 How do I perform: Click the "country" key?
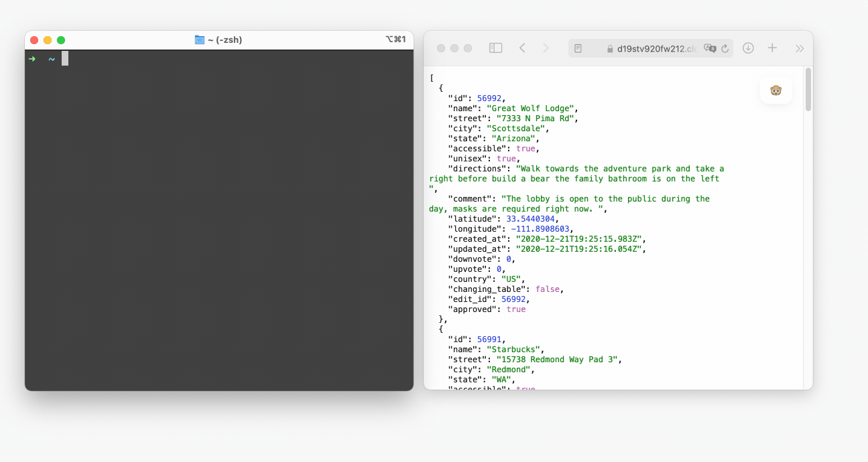[471, 279]
